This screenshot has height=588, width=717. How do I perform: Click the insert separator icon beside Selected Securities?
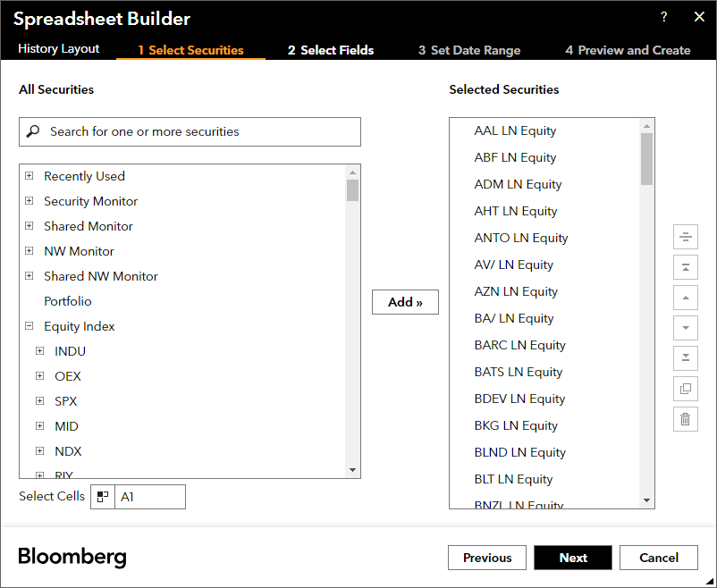click(x=686, y=237)
